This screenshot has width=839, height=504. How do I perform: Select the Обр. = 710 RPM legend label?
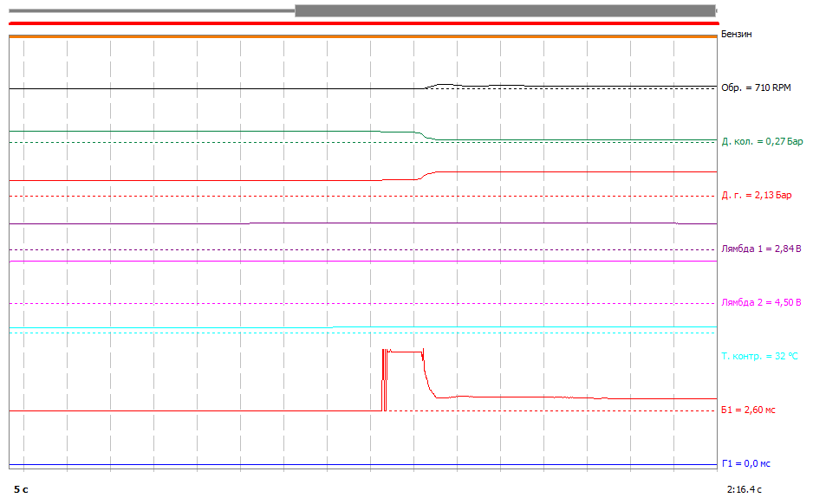756,88
